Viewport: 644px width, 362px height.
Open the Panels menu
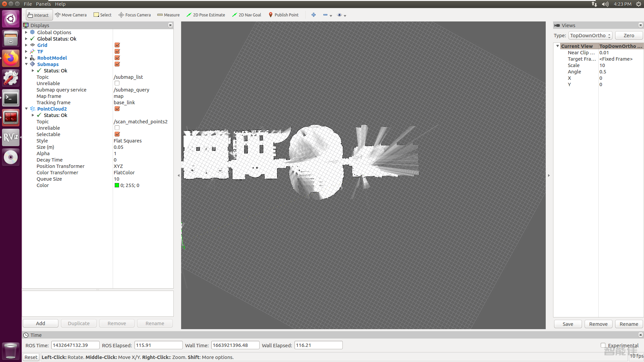pos(43,4)
